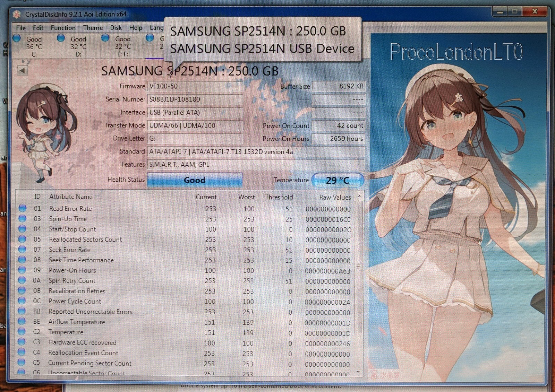Click the Power On Count value
555x392 pixels.
(338, 125)
